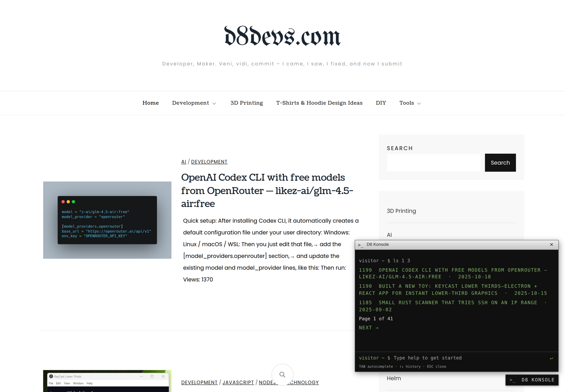Click the sidebar Search button
The image size is (565, 392).
coord(500,162)
